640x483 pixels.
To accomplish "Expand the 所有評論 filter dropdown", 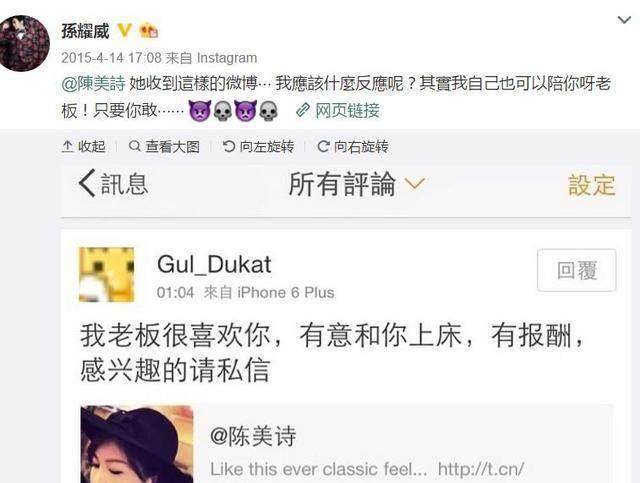I will 357,184.
